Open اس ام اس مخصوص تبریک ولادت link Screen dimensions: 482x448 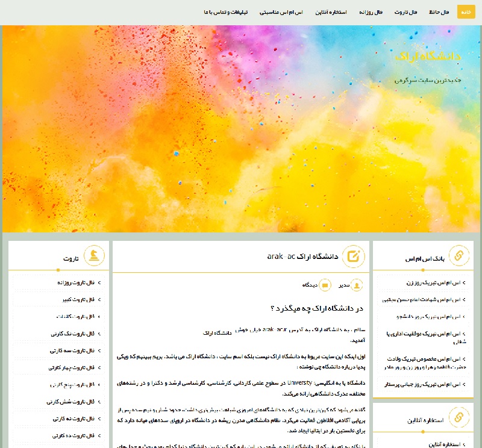(425, 363)
